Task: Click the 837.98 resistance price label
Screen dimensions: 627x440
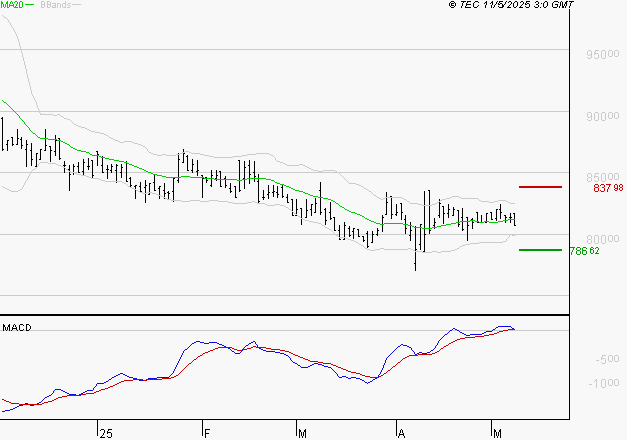Action: pyautogui.click(x=608, y=188)
